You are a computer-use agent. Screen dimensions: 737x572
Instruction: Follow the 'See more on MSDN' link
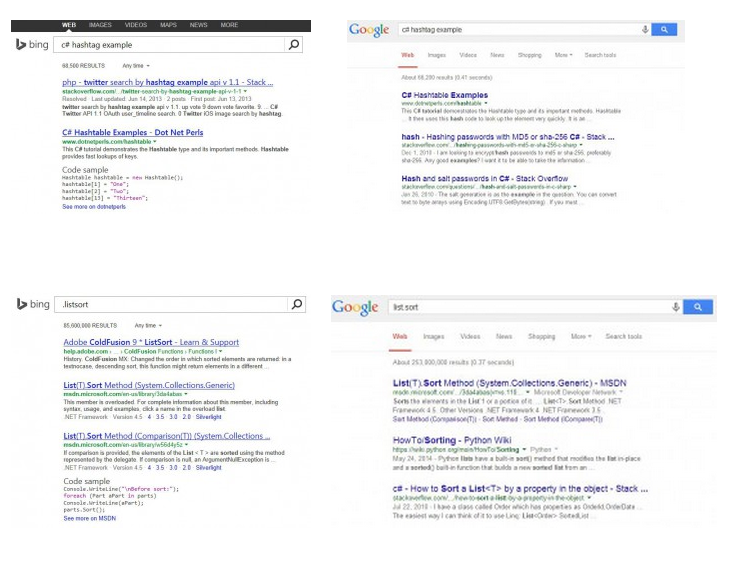tap(90, 518)
